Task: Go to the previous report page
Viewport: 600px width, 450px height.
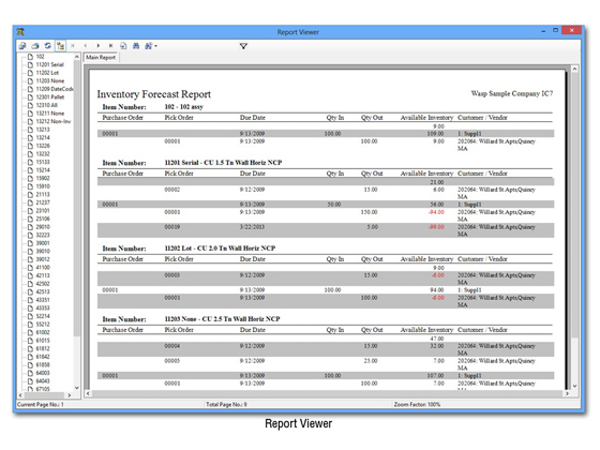Action: click(x=86, y=46)
